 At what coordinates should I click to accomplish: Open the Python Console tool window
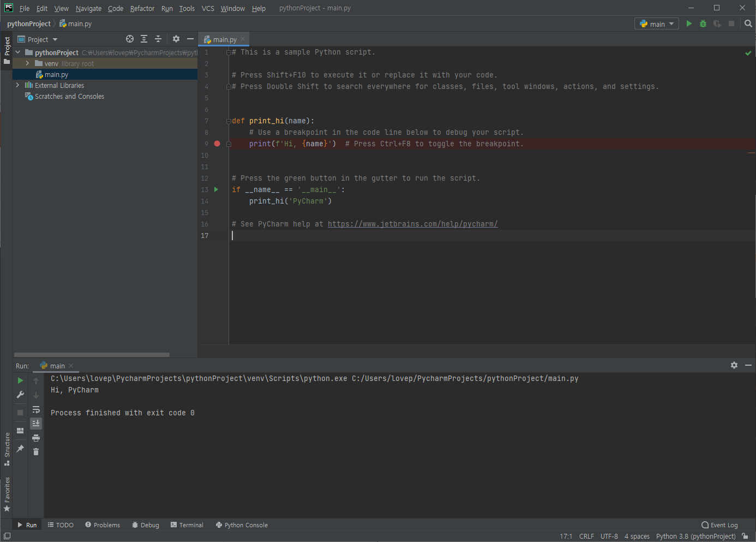(x=242, y=525)
